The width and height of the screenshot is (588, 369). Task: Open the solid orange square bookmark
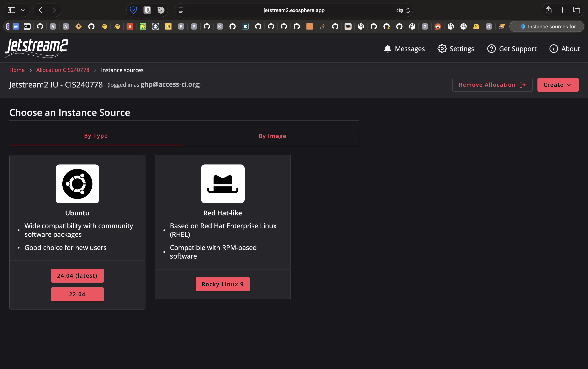310,26
